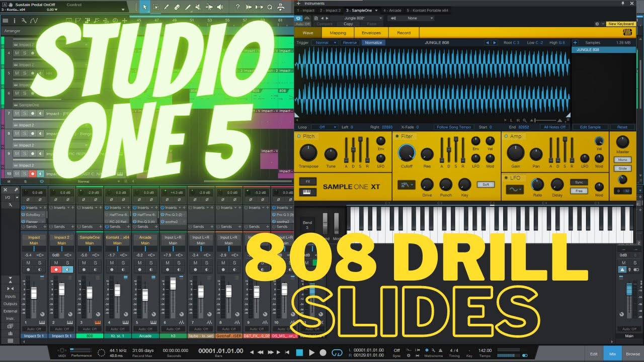Click the waveform zoom magnifier icon
This screenshot has width=644, height=362.
(524, 121)
